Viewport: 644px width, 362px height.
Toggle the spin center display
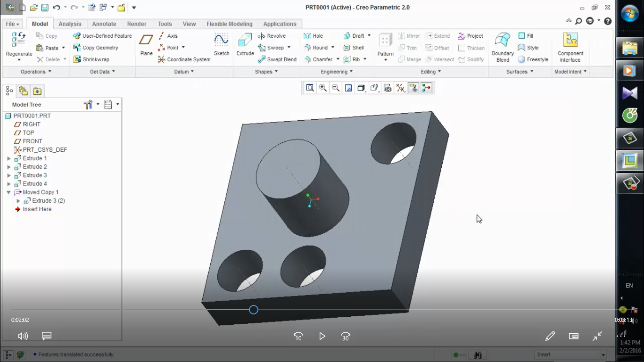click(426, 88)
